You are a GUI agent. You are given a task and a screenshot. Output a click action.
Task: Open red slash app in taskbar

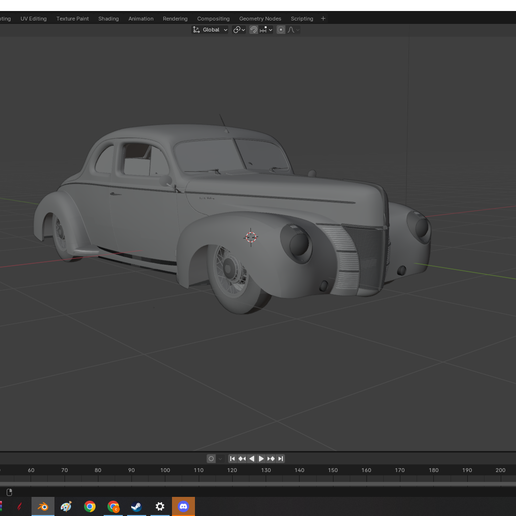[x=19, y=506]
